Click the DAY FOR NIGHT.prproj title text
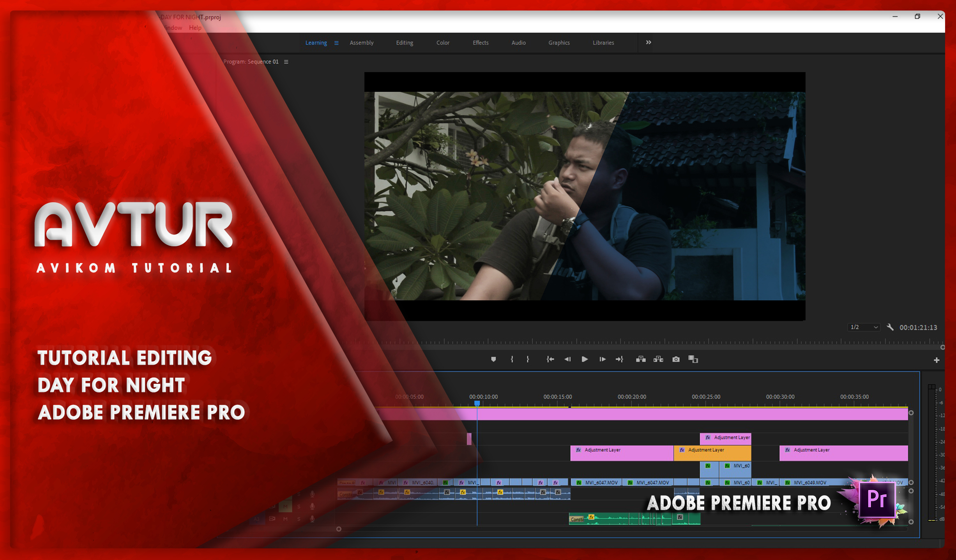The image size is (956, 560). 191,17
